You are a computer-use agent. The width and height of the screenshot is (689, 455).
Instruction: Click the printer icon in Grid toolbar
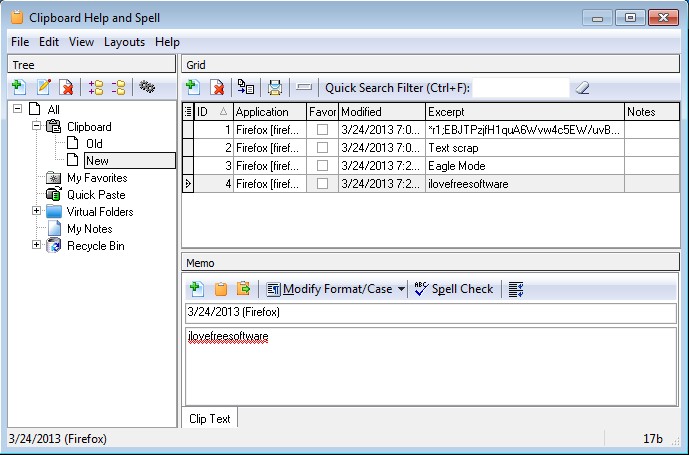pyautogui.click(x=275, y=88)
